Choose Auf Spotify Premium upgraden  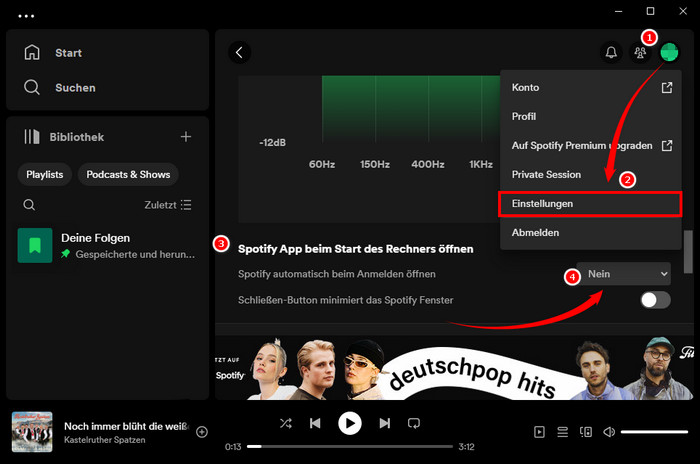tap(591, 146)
